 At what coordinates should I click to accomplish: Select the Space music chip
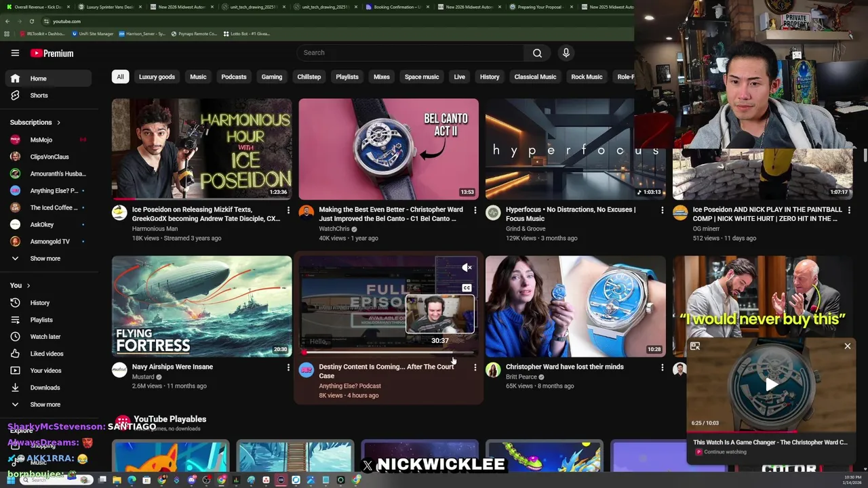pos(422,77)
